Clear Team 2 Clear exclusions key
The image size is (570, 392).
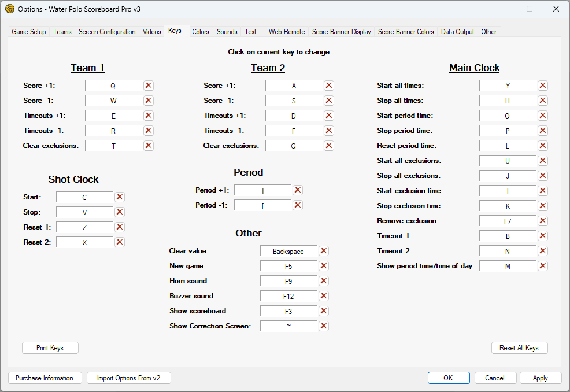pyautogui.click(x=329, y=146)
